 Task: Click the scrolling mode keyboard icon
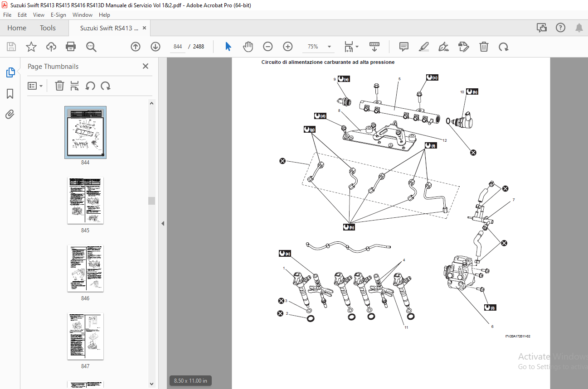pyautogui.click(x=374, y=47)
